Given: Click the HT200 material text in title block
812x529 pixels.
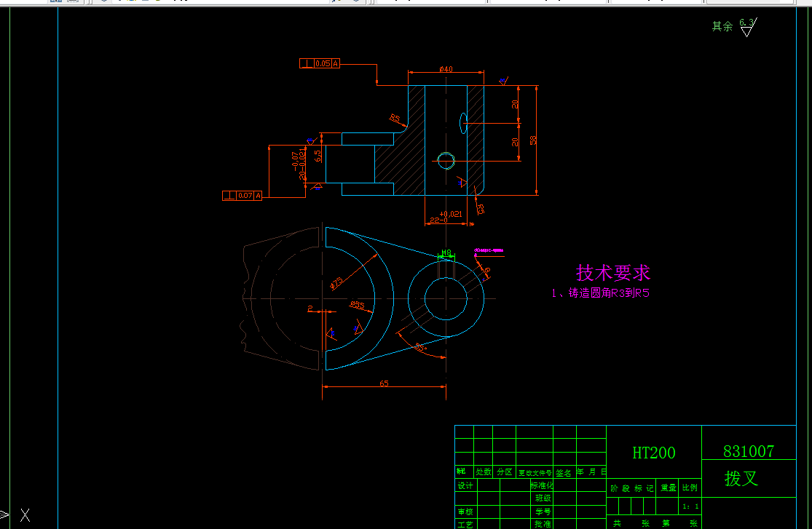Looking at the screenshot, I should 653,453.
